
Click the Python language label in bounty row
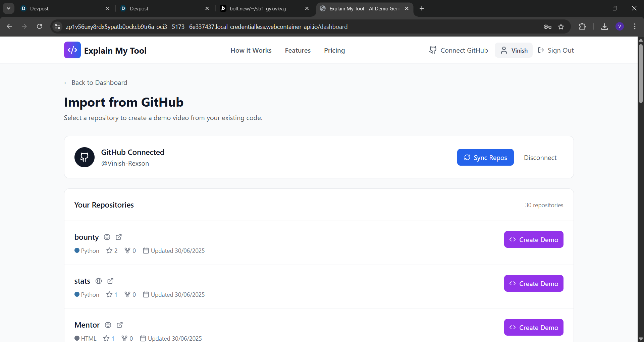(90, 250)
